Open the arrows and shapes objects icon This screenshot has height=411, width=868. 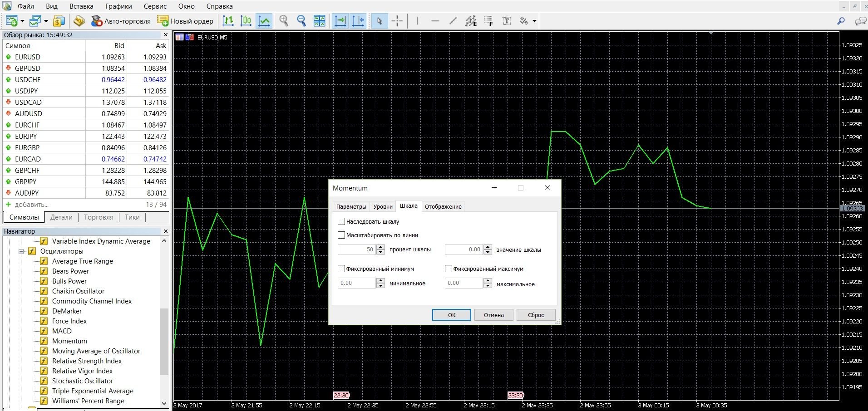coord(524,21)
